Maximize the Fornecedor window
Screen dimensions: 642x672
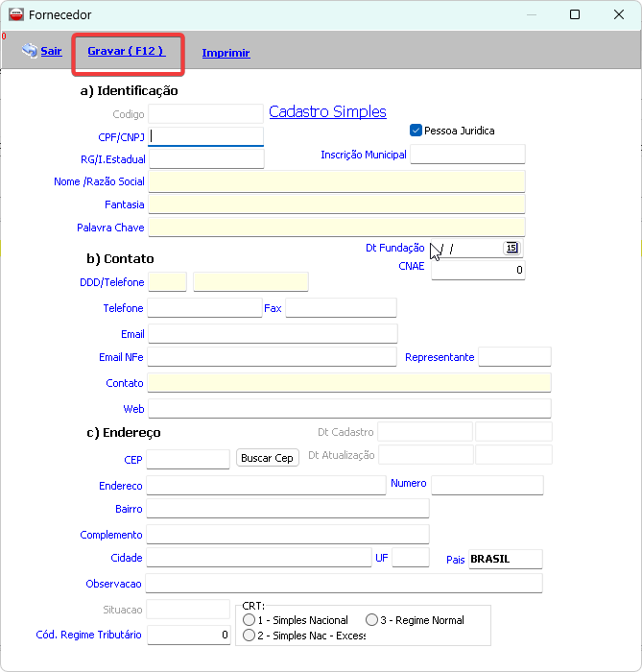coord(575,14)
